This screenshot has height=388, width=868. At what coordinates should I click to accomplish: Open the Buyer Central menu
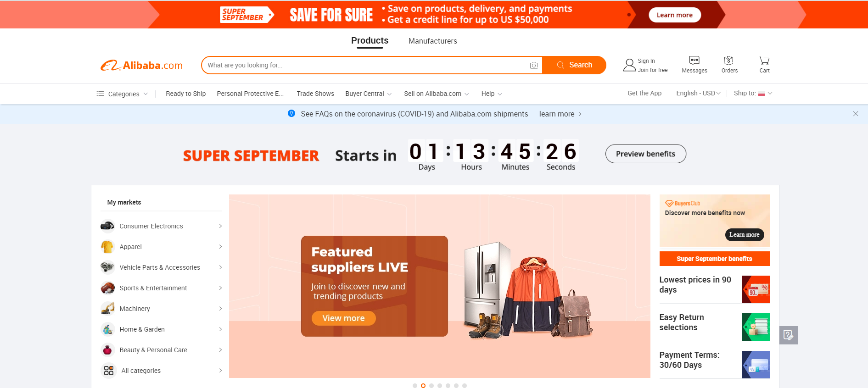(368, 94)
